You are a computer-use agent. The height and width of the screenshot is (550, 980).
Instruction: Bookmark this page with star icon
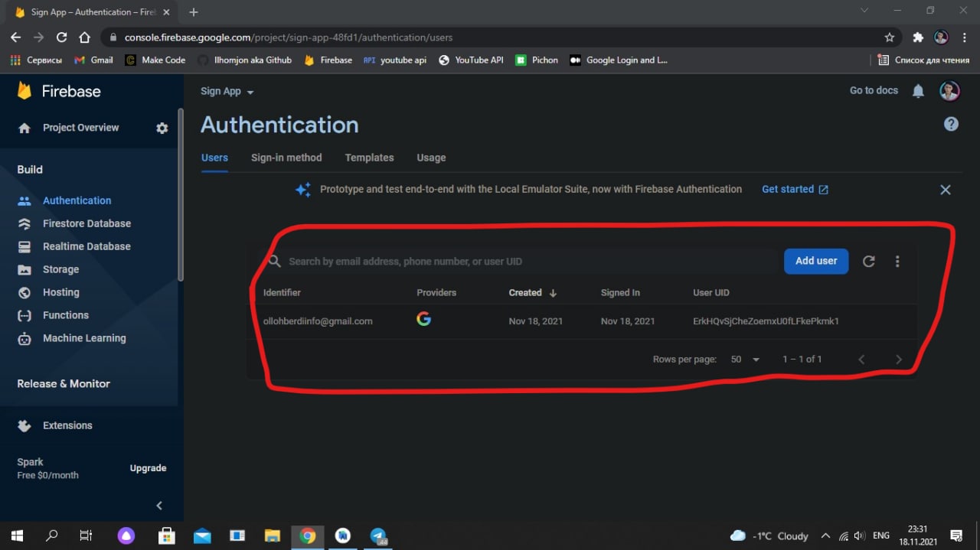point(889,37)
